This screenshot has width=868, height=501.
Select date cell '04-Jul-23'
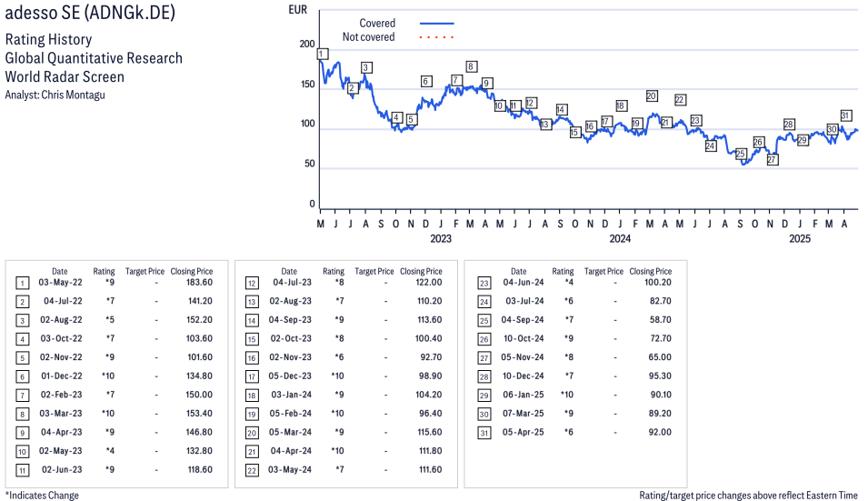coord(293,283)
